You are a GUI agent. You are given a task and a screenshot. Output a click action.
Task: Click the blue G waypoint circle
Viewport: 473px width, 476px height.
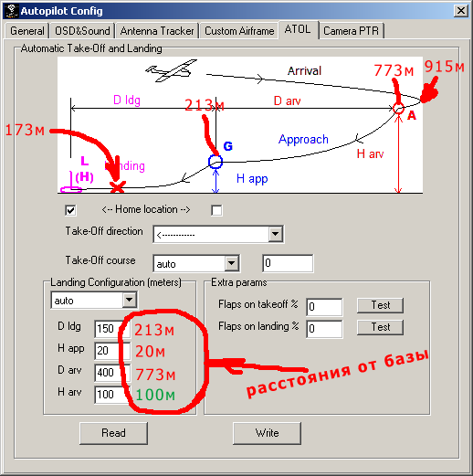[x=215, y=162]
